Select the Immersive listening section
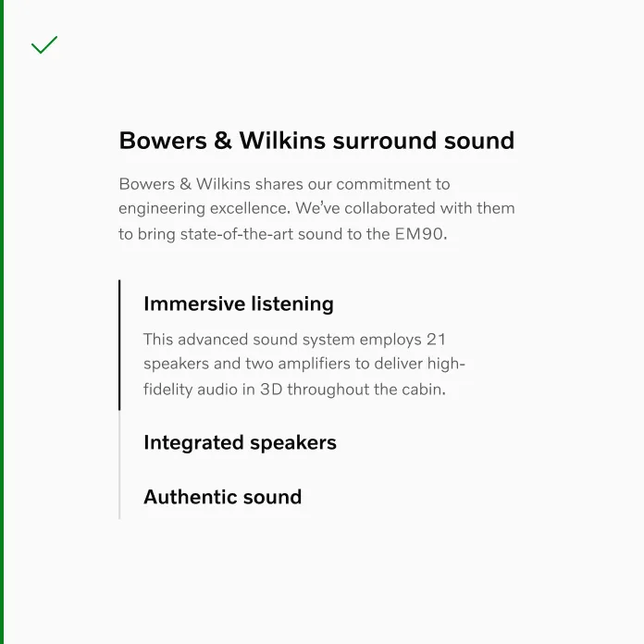 click(x=238, y=303)
